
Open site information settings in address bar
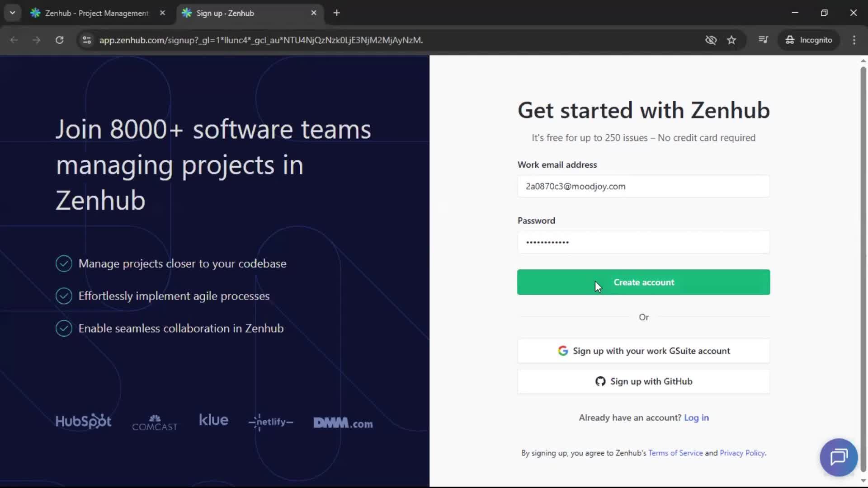(87, 40)
